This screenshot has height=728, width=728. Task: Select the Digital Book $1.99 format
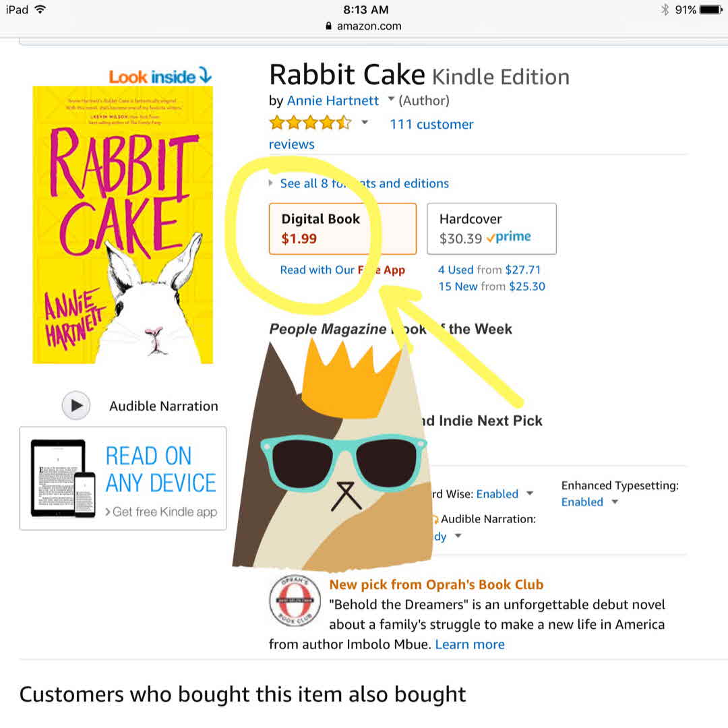[x=342, y=229]
